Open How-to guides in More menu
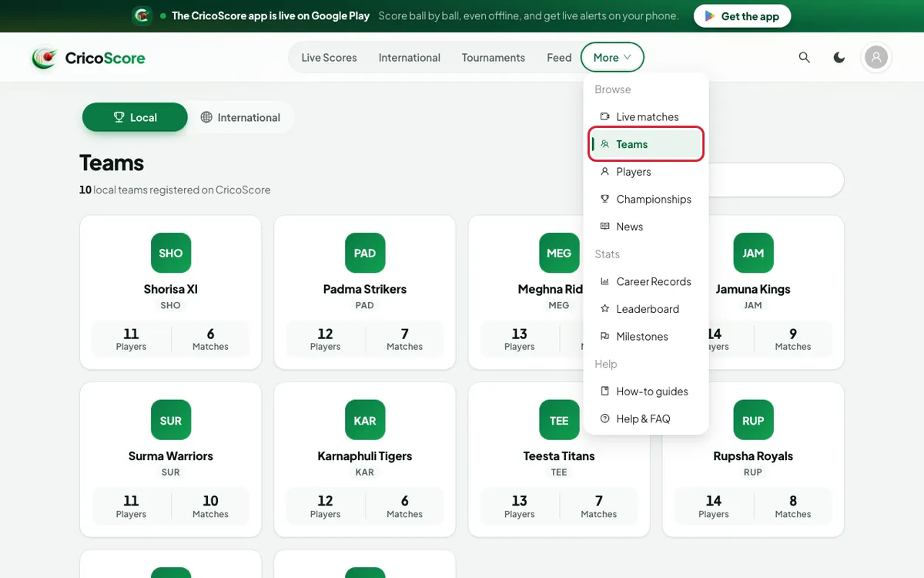 point(646,391)
